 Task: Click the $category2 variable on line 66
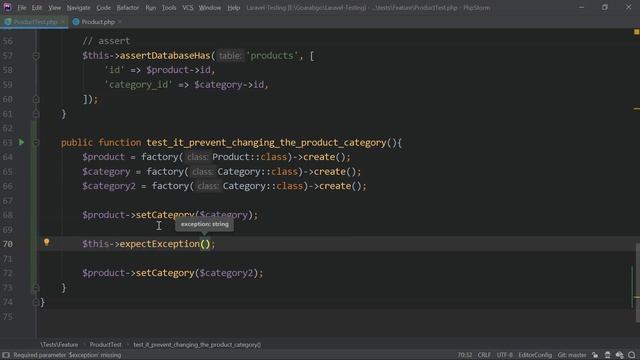click(109, 186)
